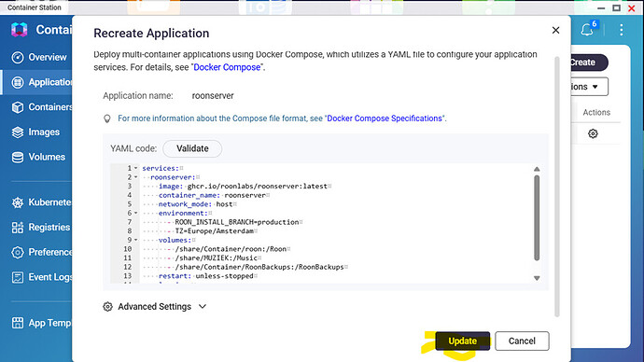644x362 pixels.
Task: Open the Overview sidebar icon
Action: 17,58
